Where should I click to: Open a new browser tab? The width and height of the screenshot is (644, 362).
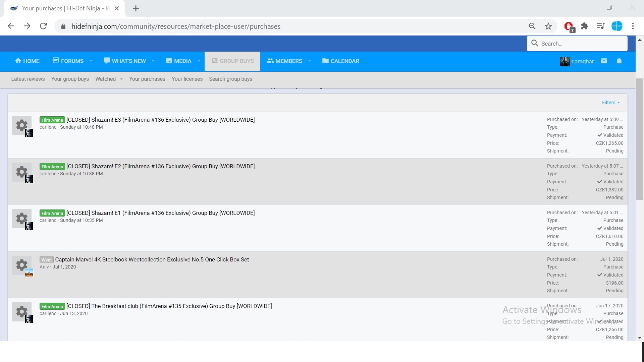click(136, 8)
